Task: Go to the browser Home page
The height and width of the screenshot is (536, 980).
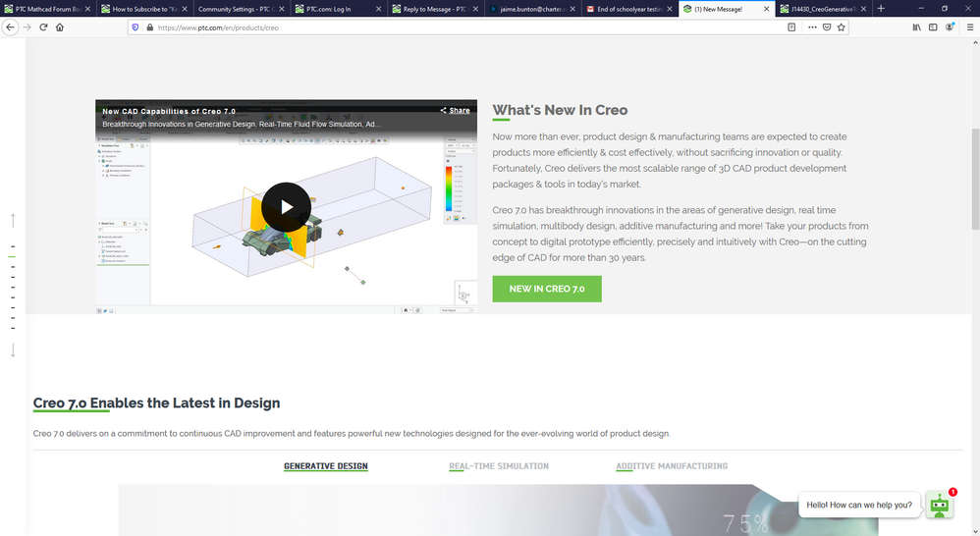Action: tap(60, 27)
